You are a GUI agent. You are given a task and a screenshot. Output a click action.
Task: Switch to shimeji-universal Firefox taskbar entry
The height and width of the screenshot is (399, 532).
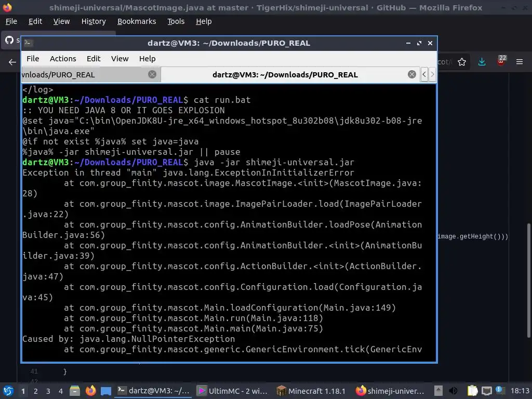click(x=390, y=391)
